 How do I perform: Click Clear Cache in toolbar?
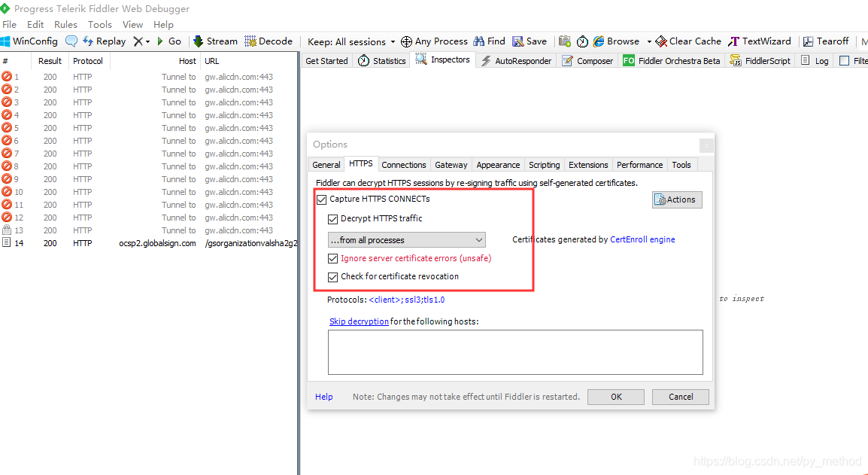688,41
